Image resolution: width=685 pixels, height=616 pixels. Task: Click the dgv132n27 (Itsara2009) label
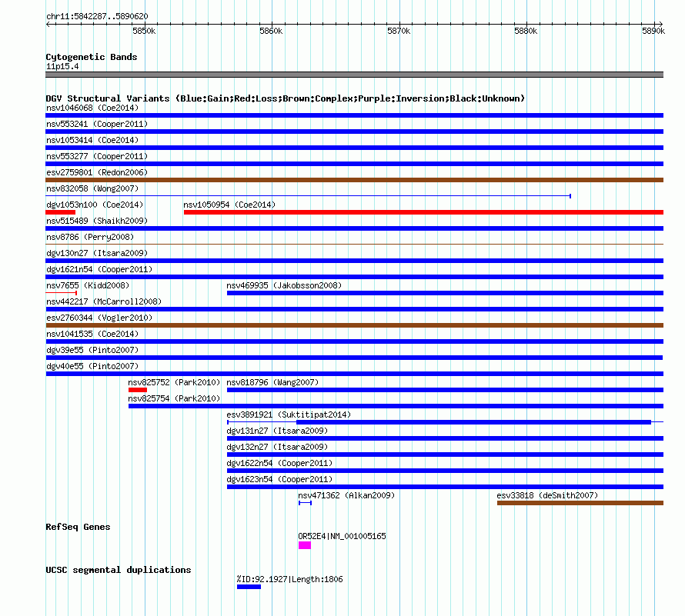(277, 447)
